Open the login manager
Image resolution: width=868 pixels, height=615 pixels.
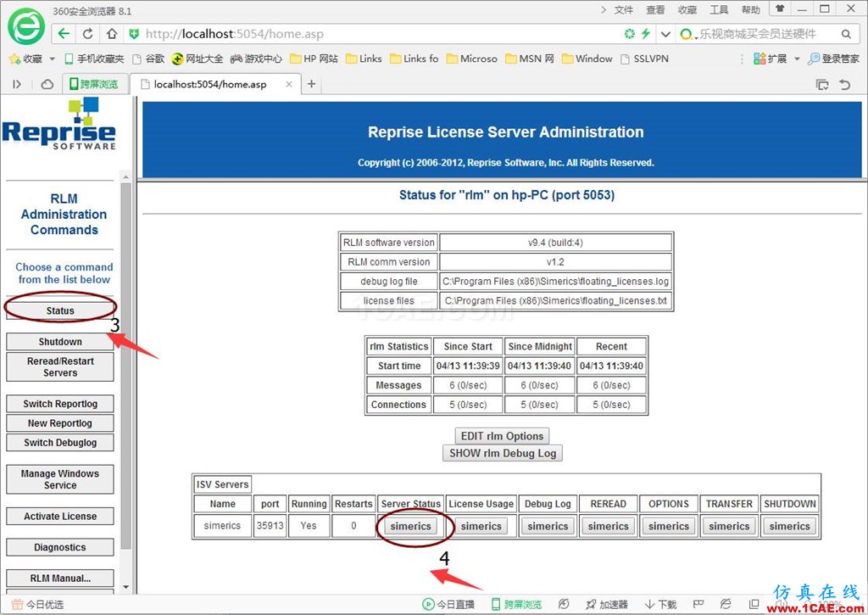click(x=834, y=59)
